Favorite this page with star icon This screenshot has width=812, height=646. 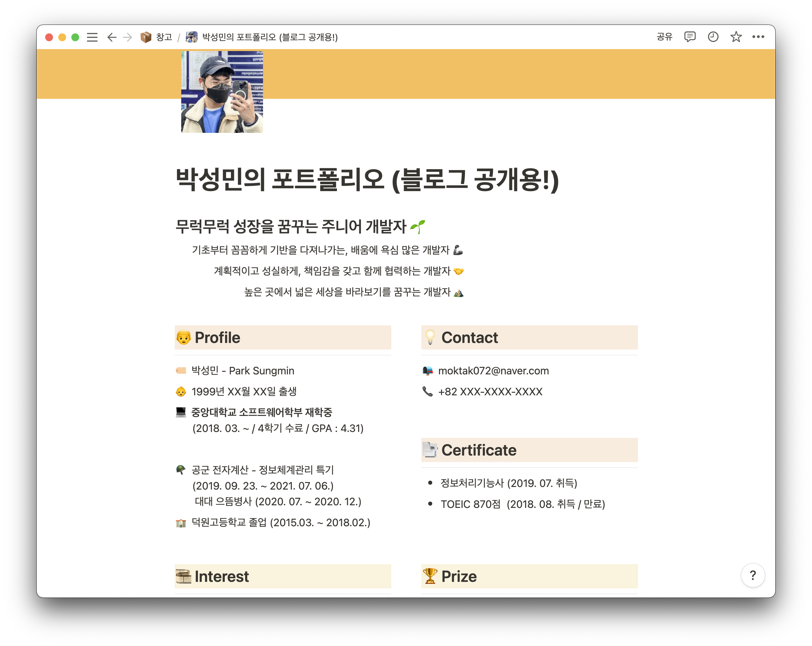735,37
